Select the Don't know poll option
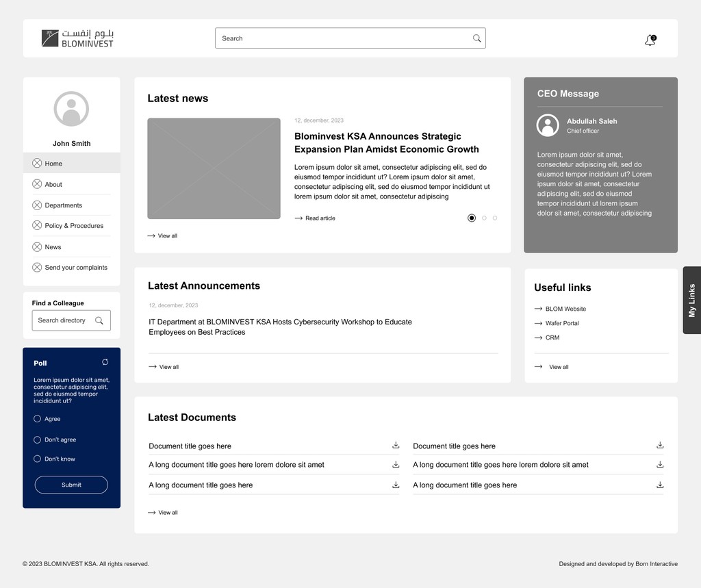Image resolution: width=701 pixels, height=588 pixels. 37,459
